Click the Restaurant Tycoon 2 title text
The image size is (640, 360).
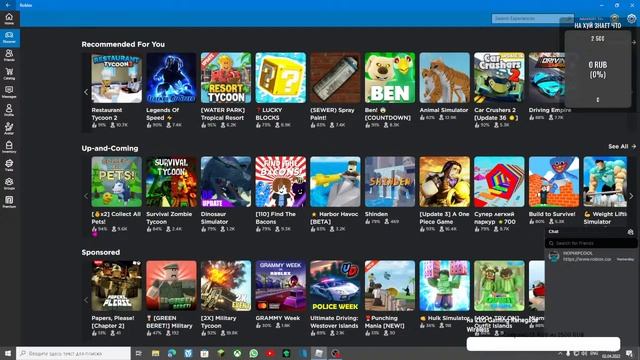107,114
